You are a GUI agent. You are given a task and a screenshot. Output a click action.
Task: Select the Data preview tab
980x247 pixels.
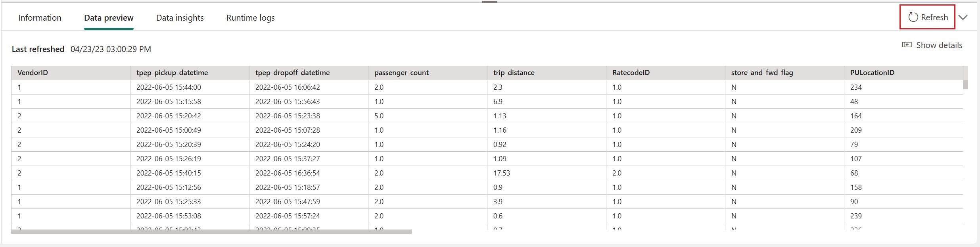(109, 18)
